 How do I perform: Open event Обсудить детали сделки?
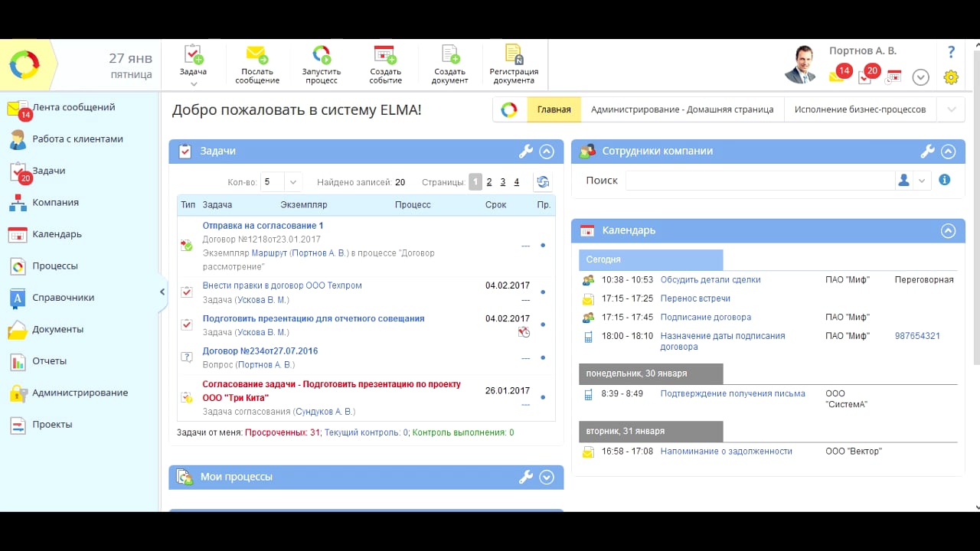[710, 280]
